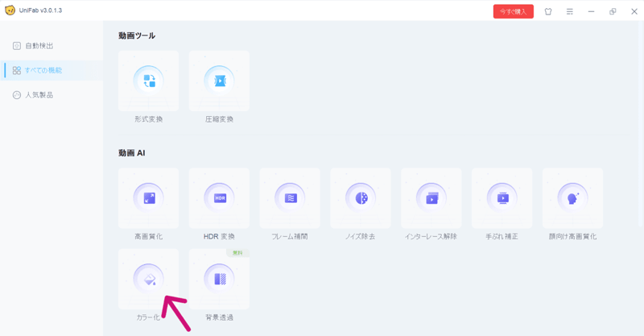This screenshot has width=644, height=336.
Task: Click the 高画質化 label
Action: tap(149, 236)
